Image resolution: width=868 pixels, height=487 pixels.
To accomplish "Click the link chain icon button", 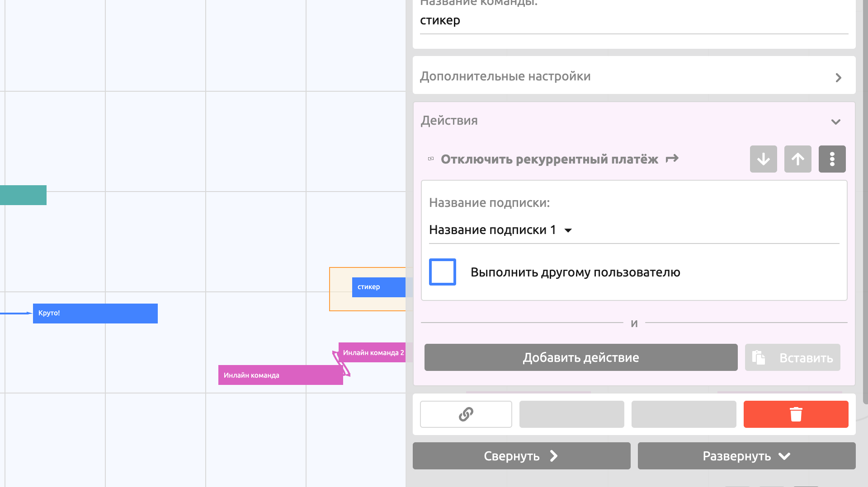I will point(466,414).
